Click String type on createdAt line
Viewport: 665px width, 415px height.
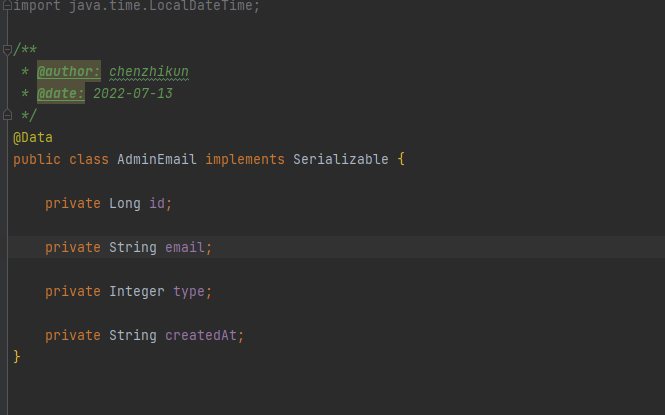[133, 335]
